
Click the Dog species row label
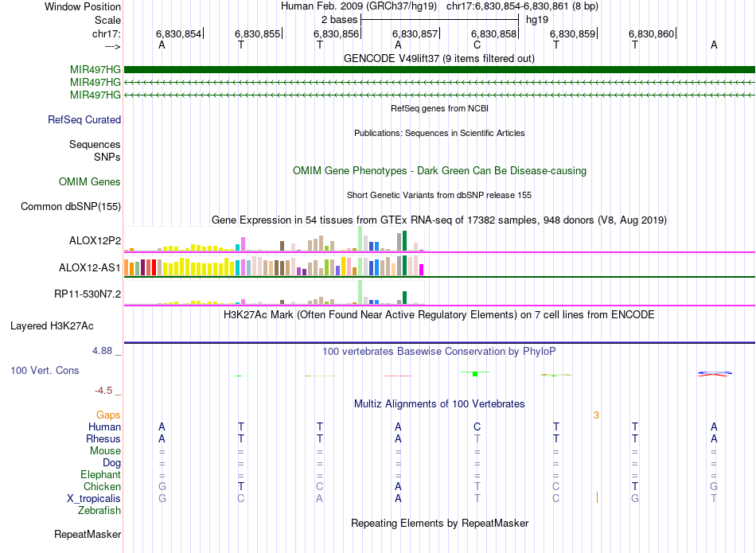point(112,463)
